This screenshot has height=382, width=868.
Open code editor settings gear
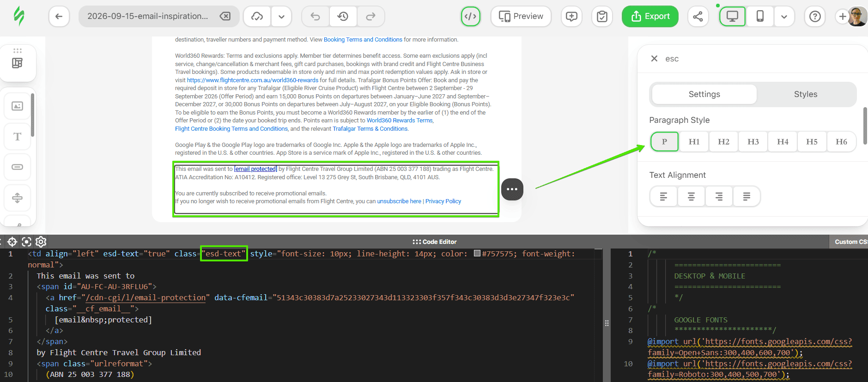click(x=41, y=242)
